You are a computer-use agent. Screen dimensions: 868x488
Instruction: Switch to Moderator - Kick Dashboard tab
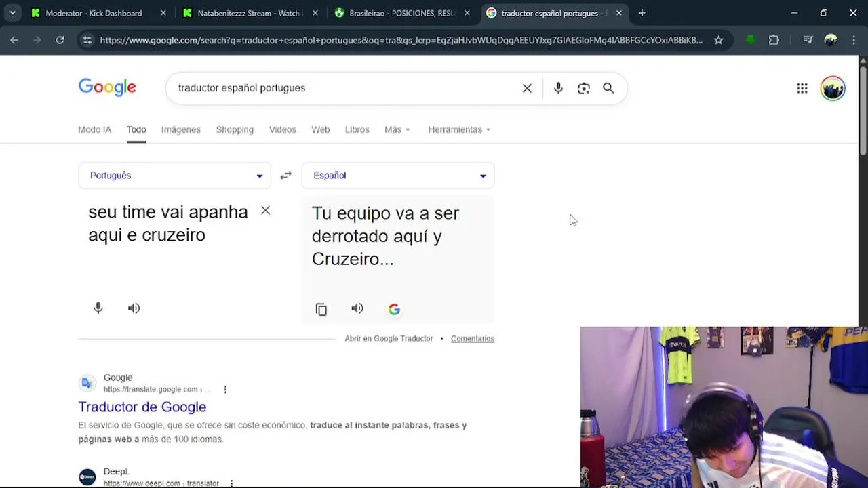tap(94, 13)
